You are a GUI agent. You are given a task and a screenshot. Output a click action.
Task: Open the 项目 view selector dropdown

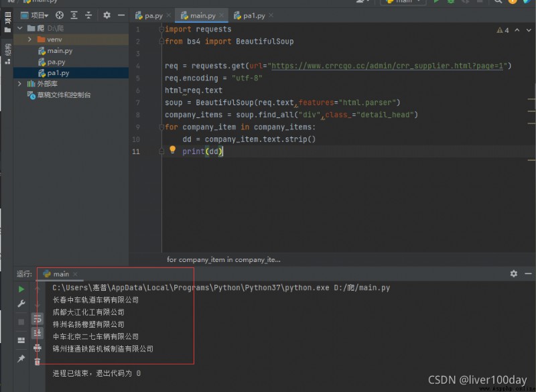pyautogui.click(x=35, y=15)
